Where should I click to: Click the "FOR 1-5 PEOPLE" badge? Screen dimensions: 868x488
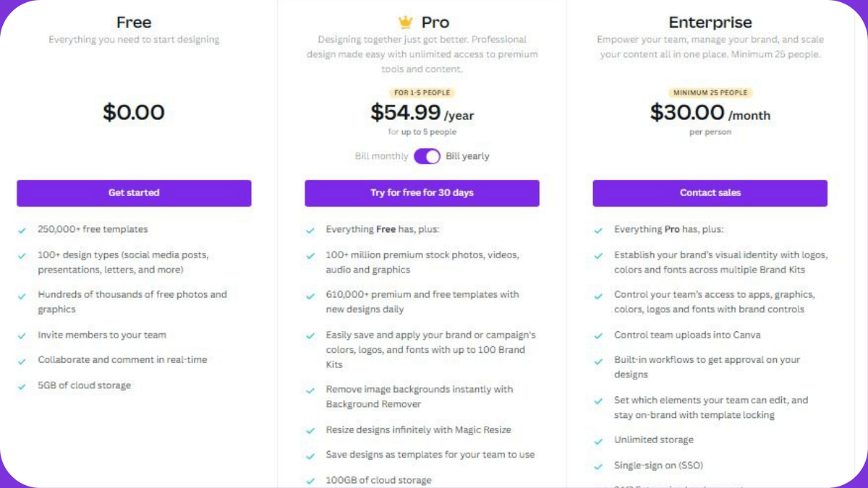(x=422, y=93)
